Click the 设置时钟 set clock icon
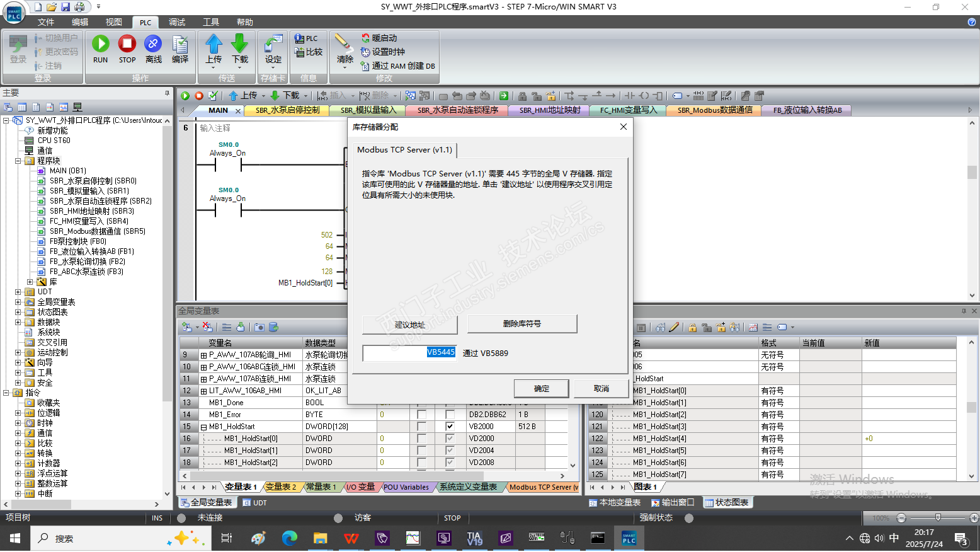 pos(365,52)
